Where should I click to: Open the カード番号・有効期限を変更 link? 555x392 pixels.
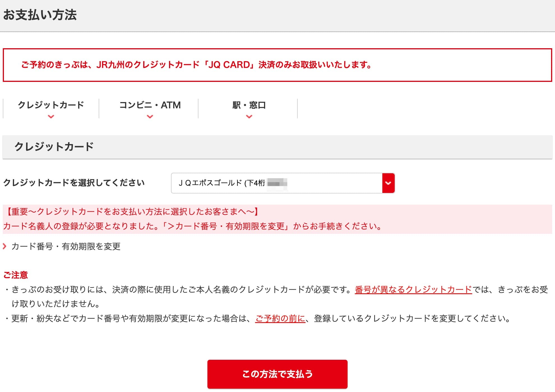pos(66,246)
